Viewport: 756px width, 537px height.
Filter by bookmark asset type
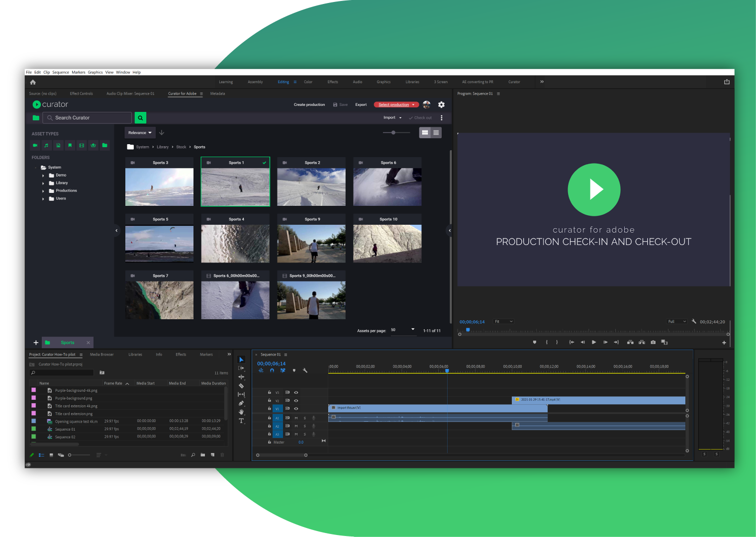[x=70, y=145]
